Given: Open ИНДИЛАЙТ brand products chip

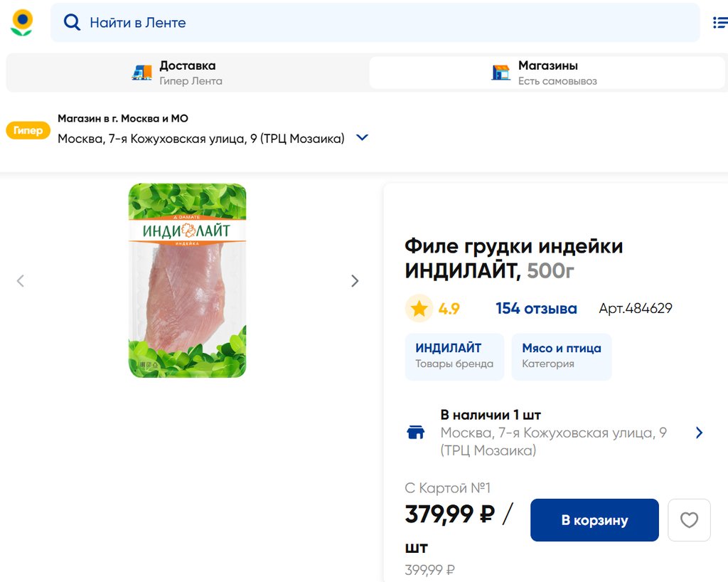Looking at the screenshot, I should (454, 356).
